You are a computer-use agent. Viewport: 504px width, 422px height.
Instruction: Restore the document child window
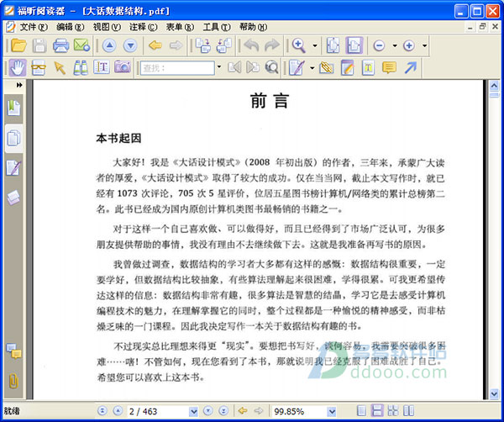[x=482, y=27]
